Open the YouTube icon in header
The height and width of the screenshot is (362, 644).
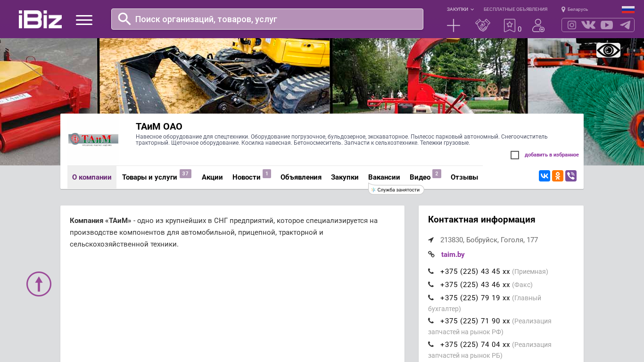(607, 25)
